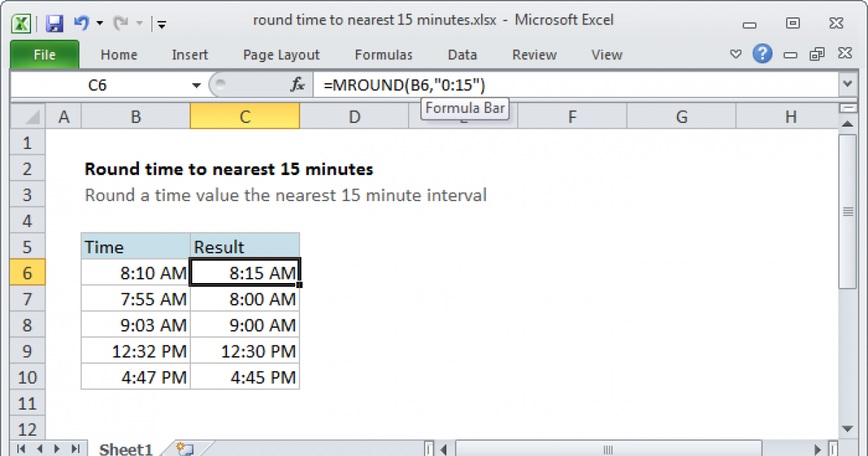868x456 pixels.
Task: Click the 'Result' header cell
Action: pos(245,247)
